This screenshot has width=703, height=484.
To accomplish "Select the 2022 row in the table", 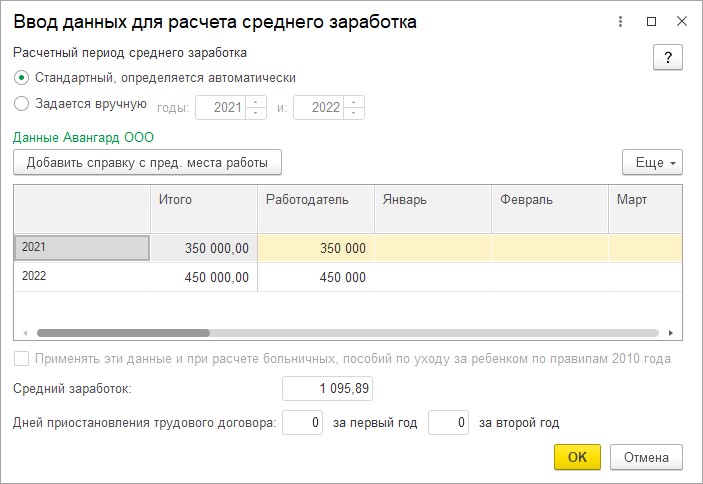I will click(348, 277).
